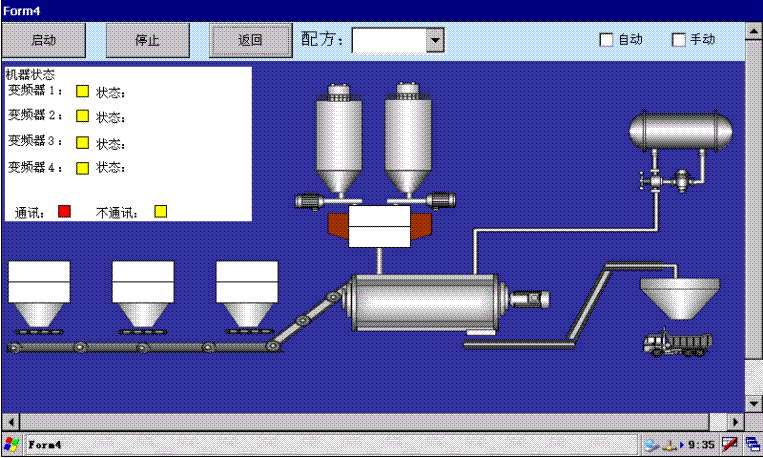Click the horizontal scrollbar left arrow
Viewport: 763px width, 458px height.
point(11,421)
